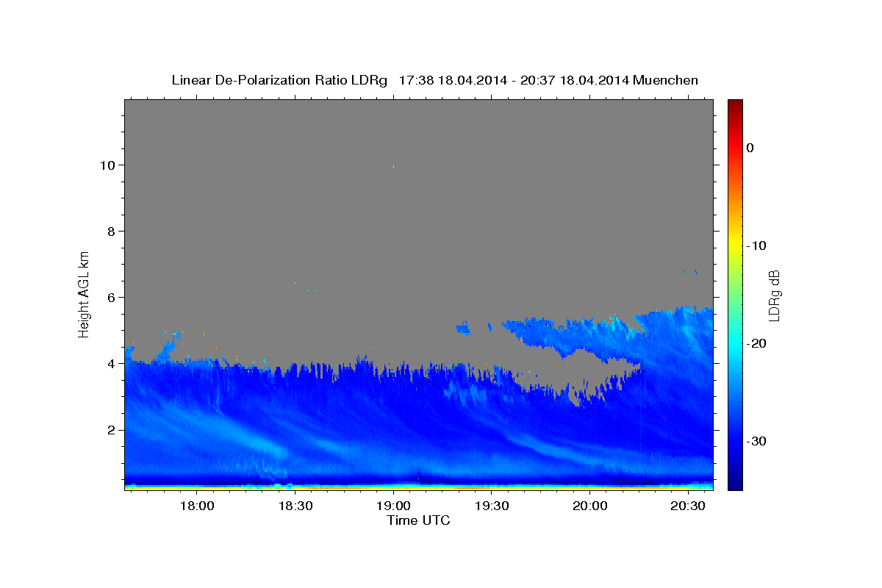This screenshot has width=882, height=588.
Task: Select the 19:00 time tick label
Action: 393,506
